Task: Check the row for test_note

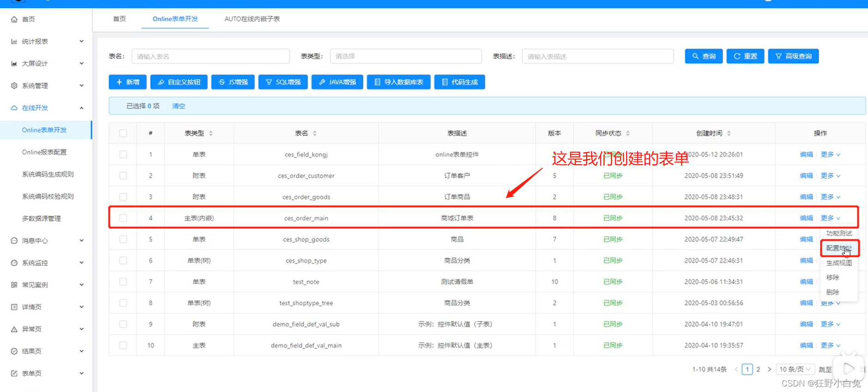Action: [x=123, y=282]
